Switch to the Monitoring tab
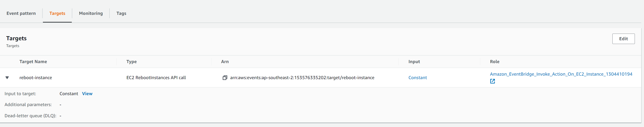Viewport: 644px width, 127px height. [x=90, y=13]
